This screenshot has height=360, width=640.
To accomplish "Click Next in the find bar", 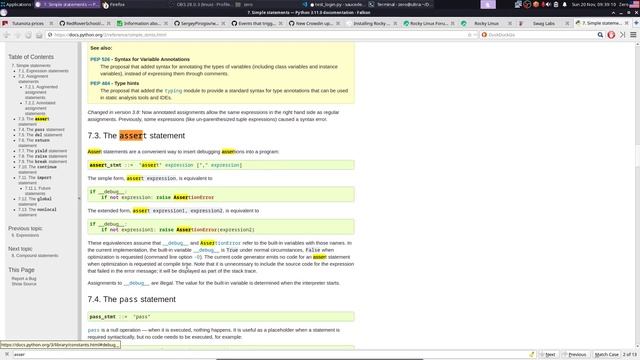I will tap(548, 354).
